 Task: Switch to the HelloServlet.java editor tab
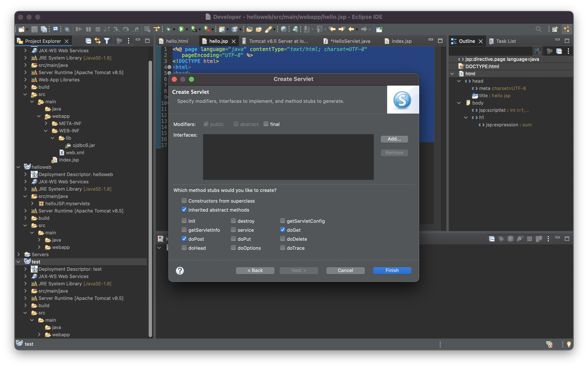pyautogui.click(x=350, y=41)
